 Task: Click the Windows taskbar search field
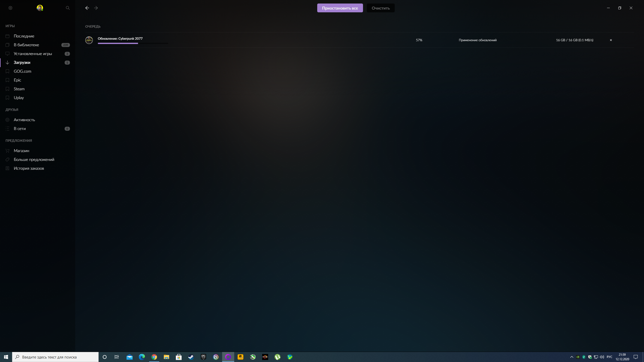pyautogui.click(x=55, y=357)
